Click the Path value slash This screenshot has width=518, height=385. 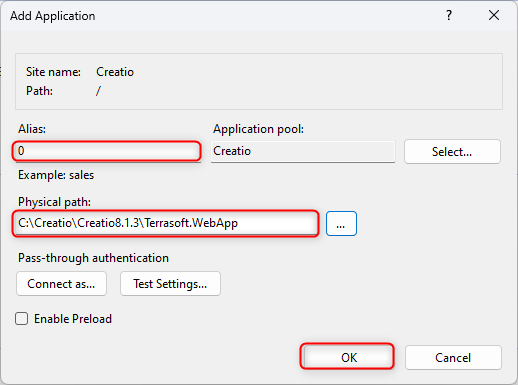tap(98, 91)
